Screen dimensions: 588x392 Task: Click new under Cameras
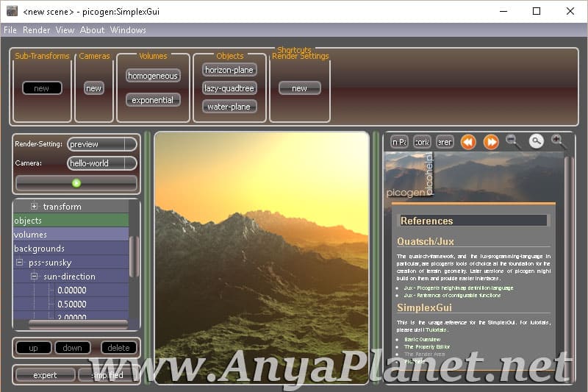click(x=94, y=88)
